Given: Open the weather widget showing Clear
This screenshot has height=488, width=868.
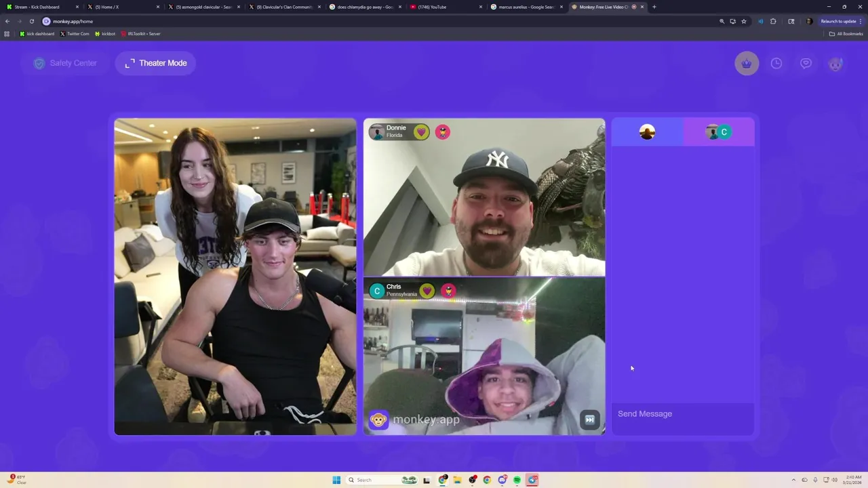Looking at the screenshot, I should (x=17, y=480).
